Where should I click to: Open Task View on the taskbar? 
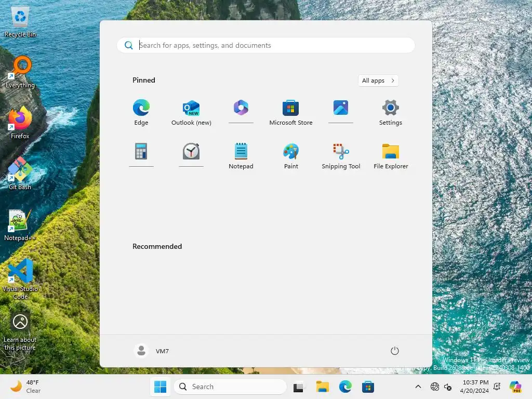(x=299, y=387)
